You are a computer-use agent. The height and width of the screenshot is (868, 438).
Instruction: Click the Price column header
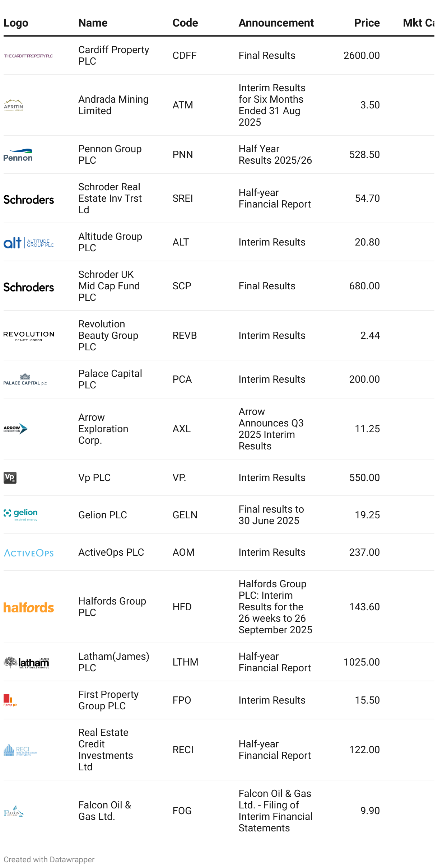[x=367, y=23]
